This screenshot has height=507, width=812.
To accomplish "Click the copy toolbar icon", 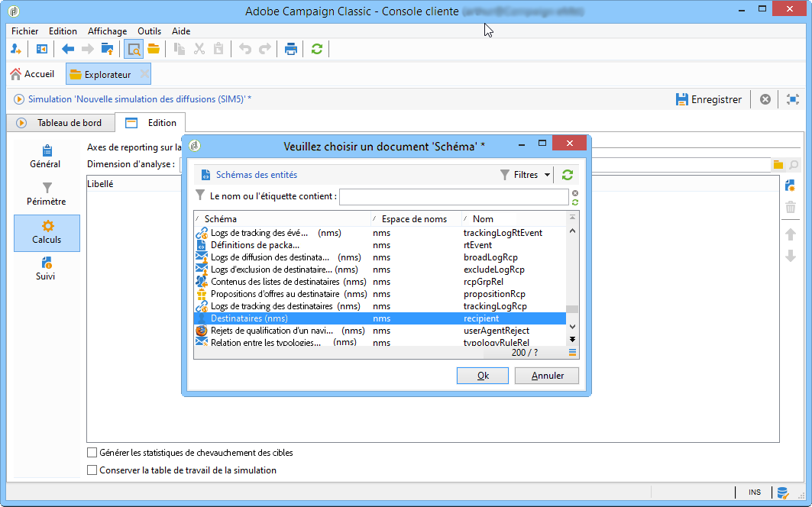I will [180, 49].
